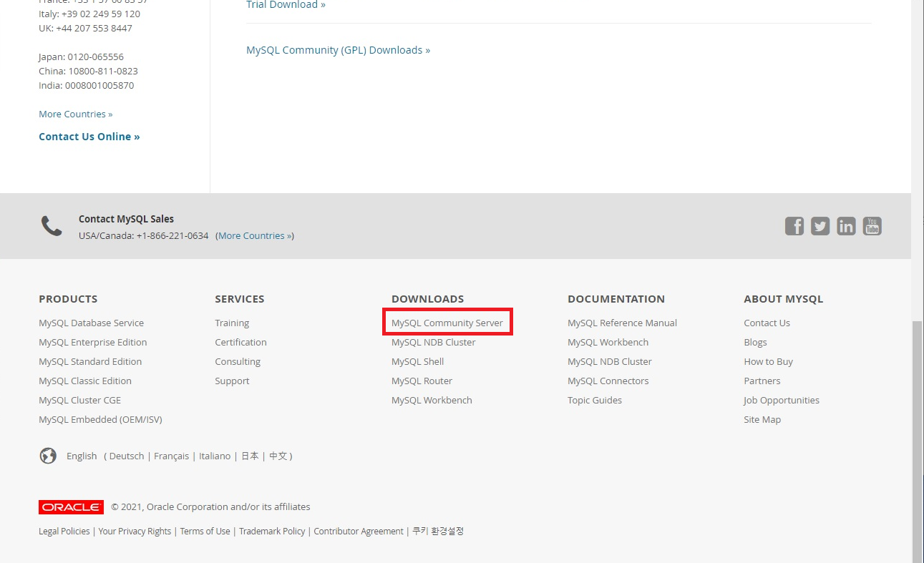Open MySQL Enterprise Edition link
This screenshot has width=924, height=563.
[93, 343]
